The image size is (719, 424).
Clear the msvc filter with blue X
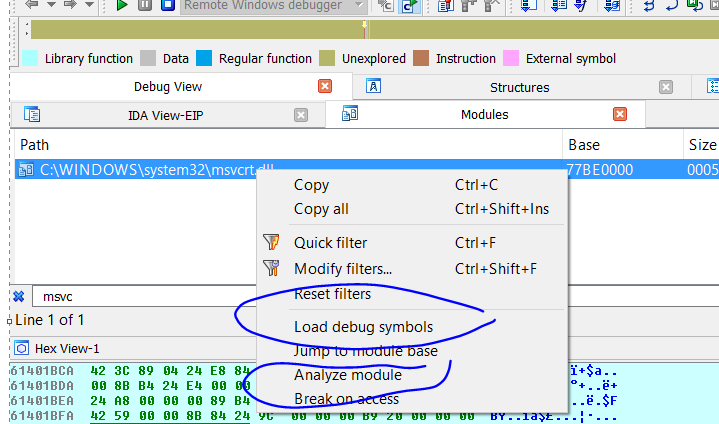coord(18,296)
